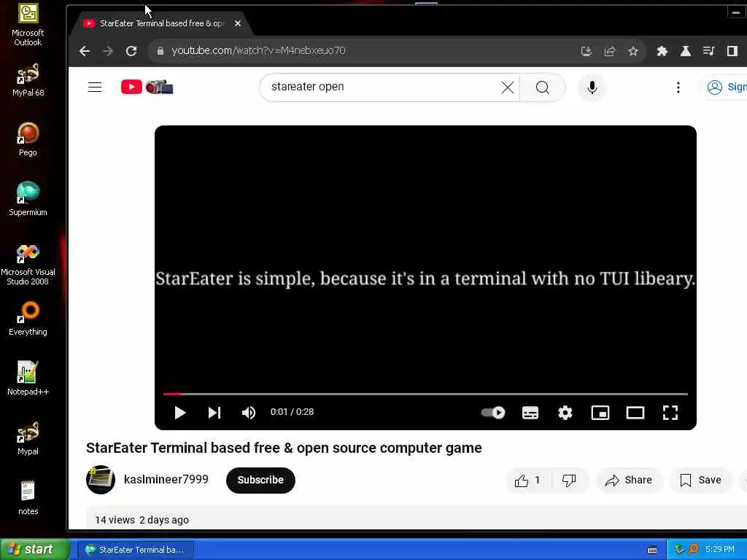Open video settings gear menu
The width and height of the screenshot is (747, 560).
(565, 413)
